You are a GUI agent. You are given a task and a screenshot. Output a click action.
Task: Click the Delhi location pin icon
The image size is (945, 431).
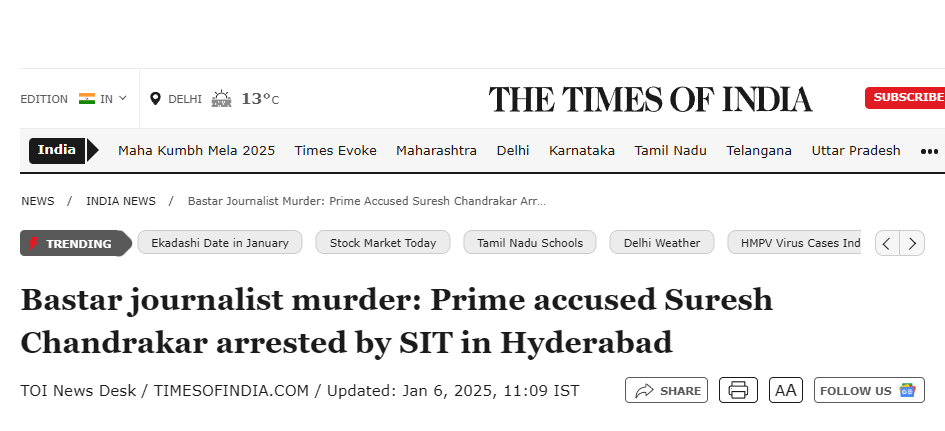point(155,98)
